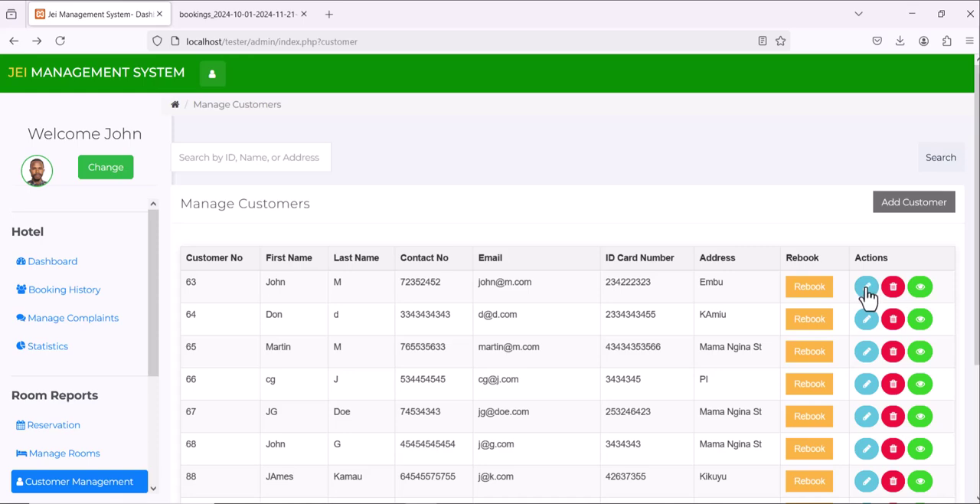This screenshot has width=980, height=504.
Task: Open the user profile icon in header
Action: pyautogui.click(x=211, y=74)
